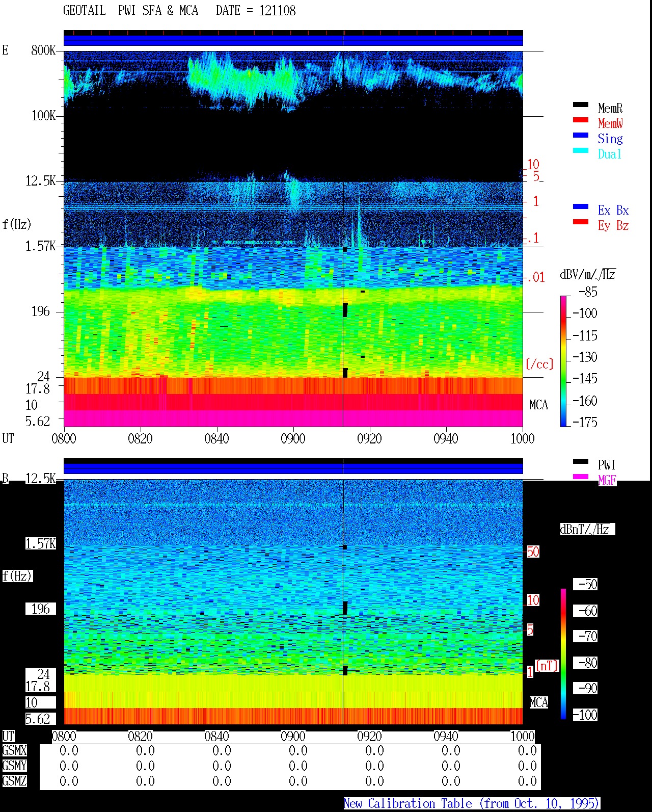Click the '1000' time label under B panel

click(522, 737)
